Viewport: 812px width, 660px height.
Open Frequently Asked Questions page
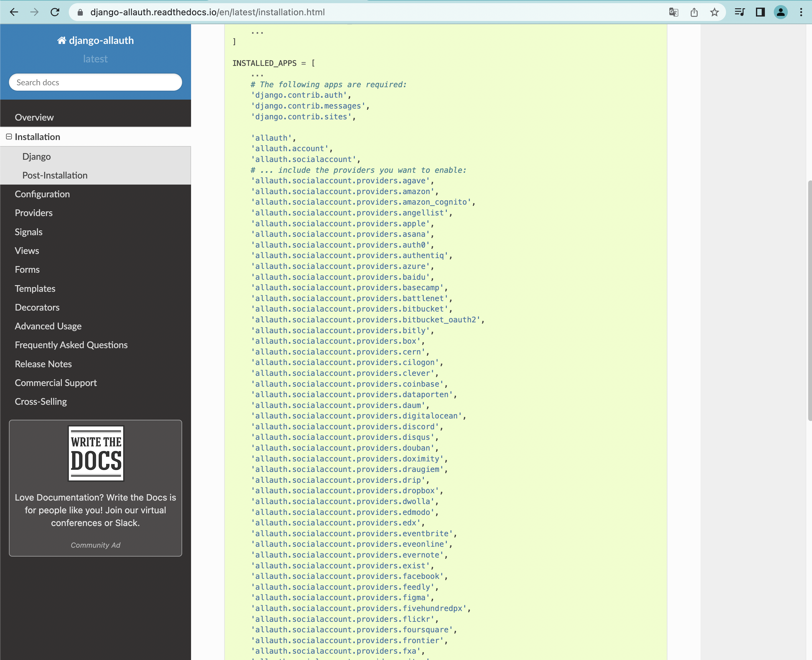(x=96, y=345)
